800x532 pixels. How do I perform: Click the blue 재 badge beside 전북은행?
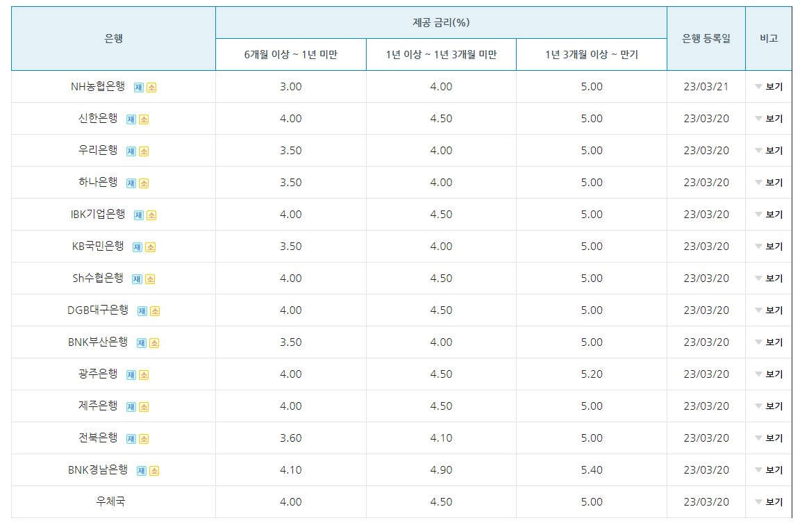click(x=131, y=439)
